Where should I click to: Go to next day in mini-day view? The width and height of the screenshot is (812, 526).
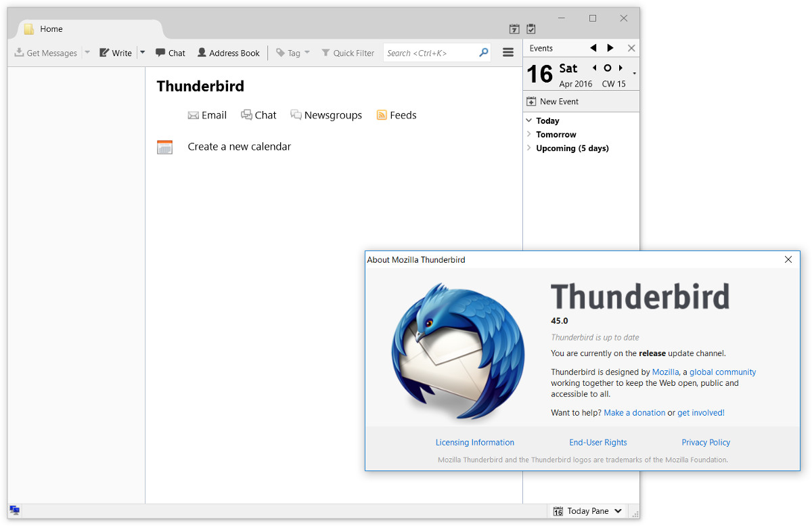point(621,68)
